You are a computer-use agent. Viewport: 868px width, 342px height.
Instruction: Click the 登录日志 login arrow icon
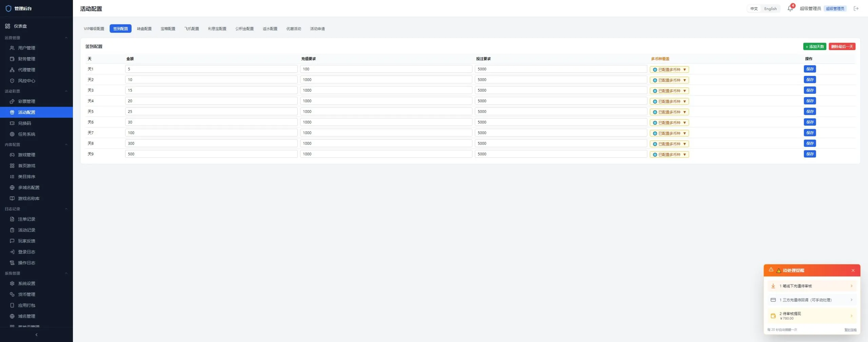click(12, 252)
